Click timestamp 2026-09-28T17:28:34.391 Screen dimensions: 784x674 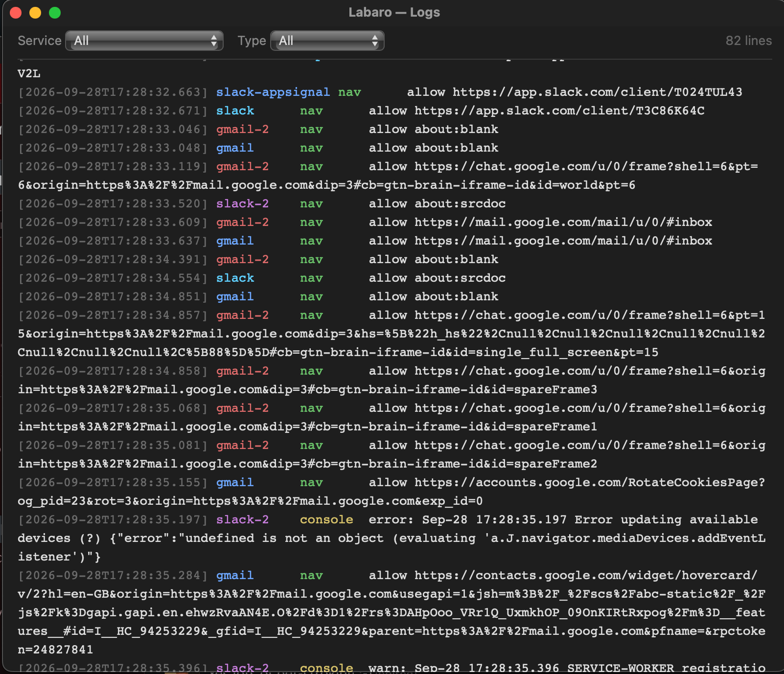pyautogui.click(x=113, y=259)
